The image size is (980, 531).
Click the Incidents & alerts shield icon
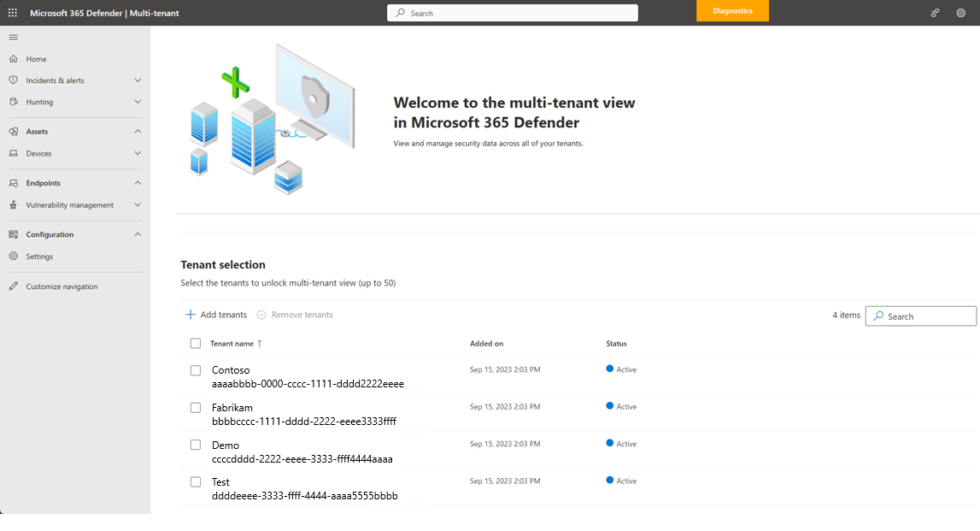click(13, 80)
